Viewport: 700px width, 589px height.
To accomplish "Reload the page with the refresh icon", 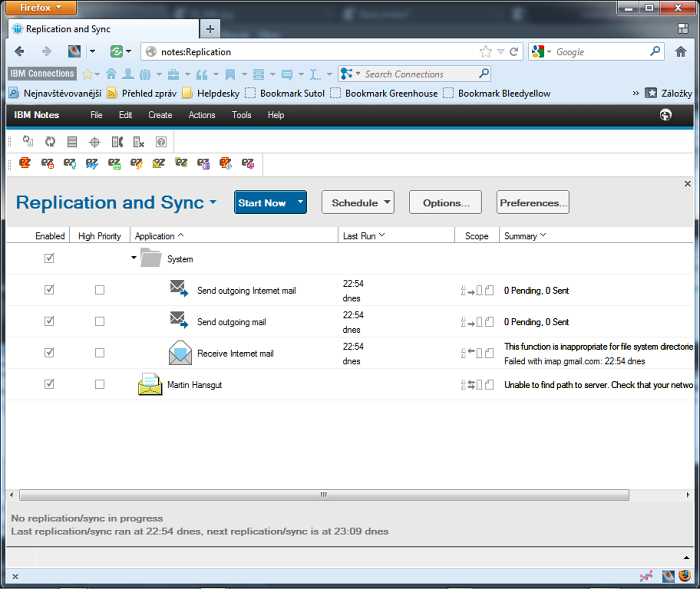I will click(x=514, y=51).
